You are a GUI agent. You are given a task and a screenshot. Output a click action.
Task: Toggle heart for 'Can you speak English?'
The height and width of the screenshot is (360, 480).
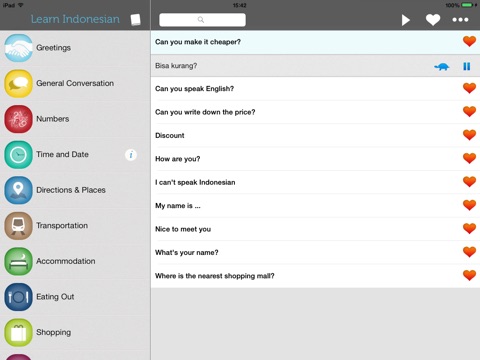coord(469,88)
